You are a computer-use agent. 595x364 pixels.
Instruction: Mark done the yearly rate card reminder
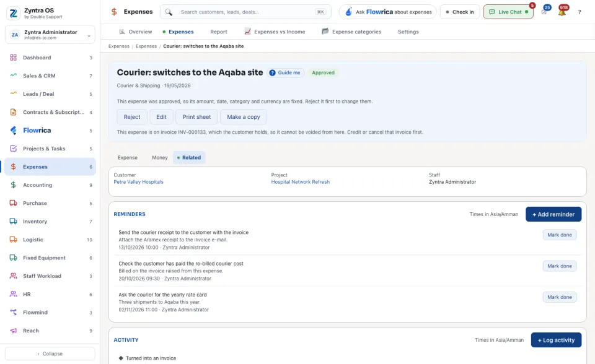pos(560,297)
